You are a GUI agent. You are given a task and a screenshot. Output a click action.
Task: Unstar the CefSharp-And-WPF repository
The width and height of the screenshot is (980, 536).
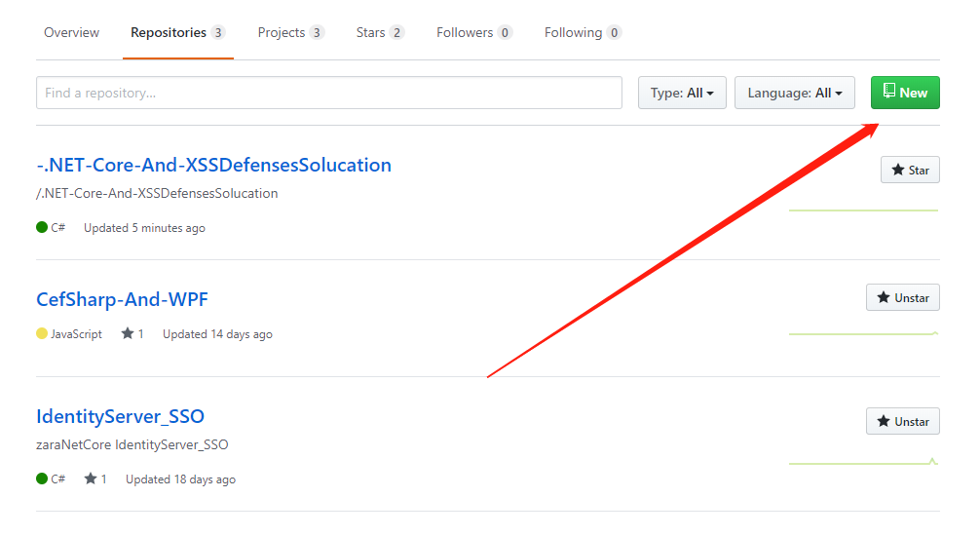coord(902,298)
